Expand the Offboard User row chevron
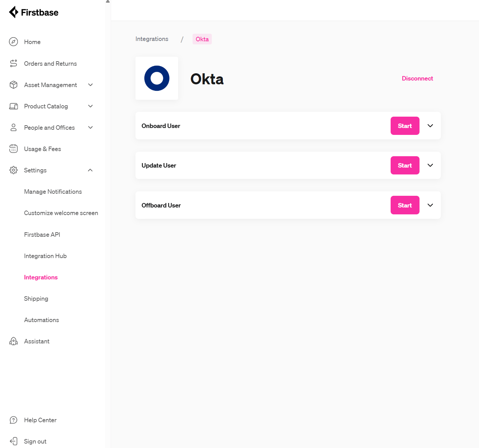This screenshot has height=448, width=479. coord(430,205)
